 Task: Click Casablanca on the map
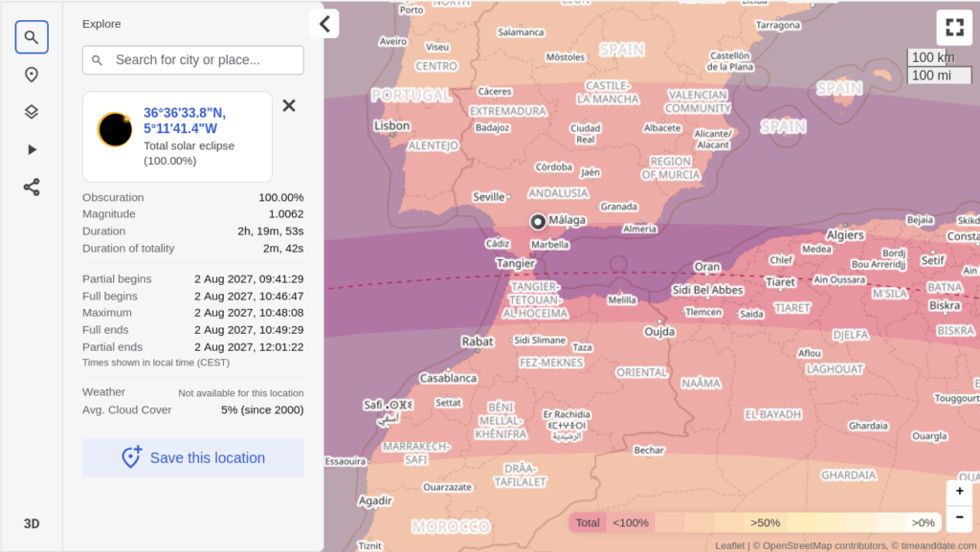[448, 378]
